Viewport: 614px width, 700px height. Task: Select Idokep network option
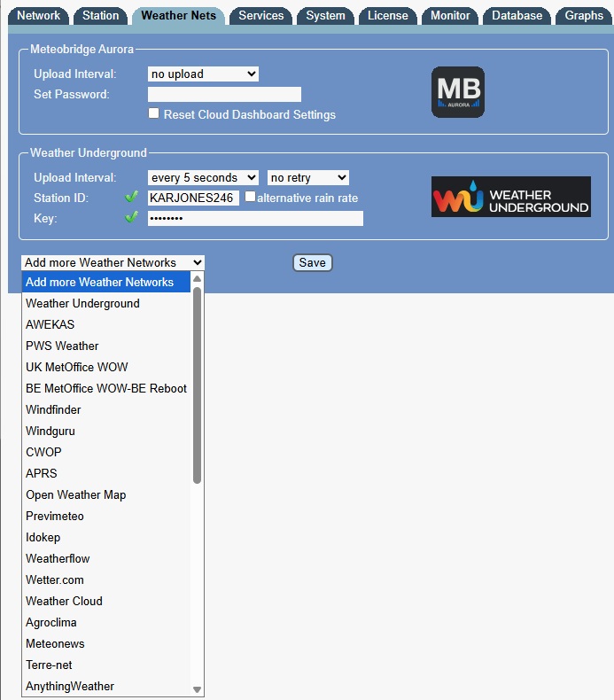106,537
